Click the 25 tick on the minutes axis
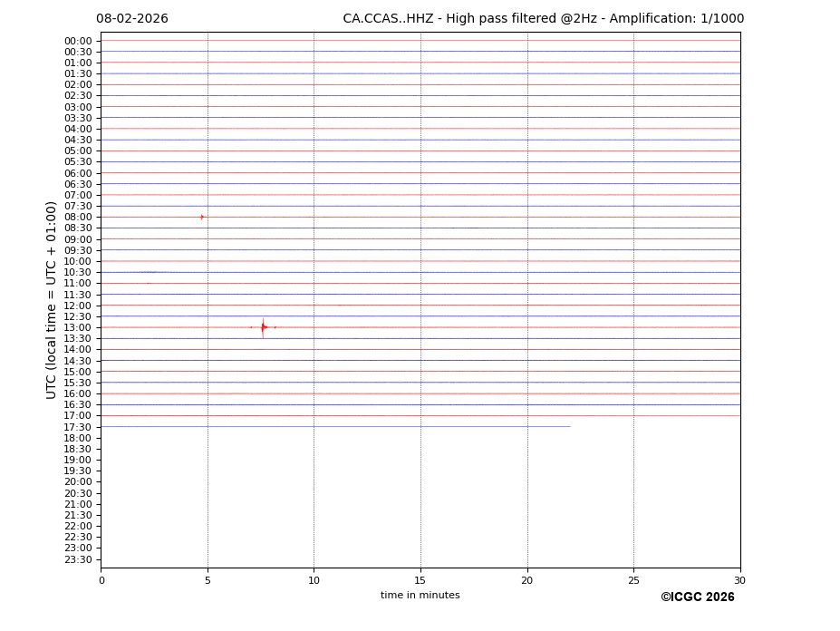Screen dimensions: 840x631 633,580
